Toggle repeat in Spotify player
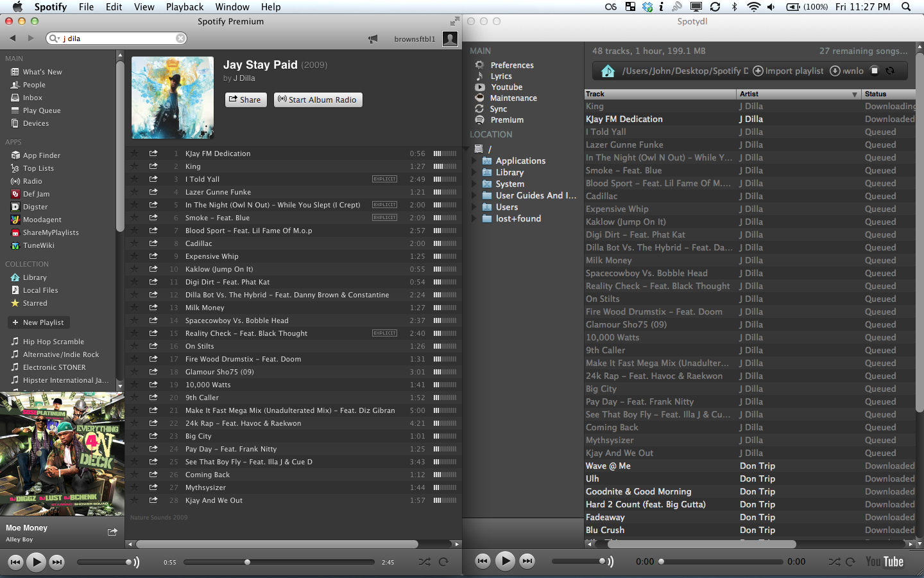Image resolution: width=924 pixels, height=578 pixels. 443,562
